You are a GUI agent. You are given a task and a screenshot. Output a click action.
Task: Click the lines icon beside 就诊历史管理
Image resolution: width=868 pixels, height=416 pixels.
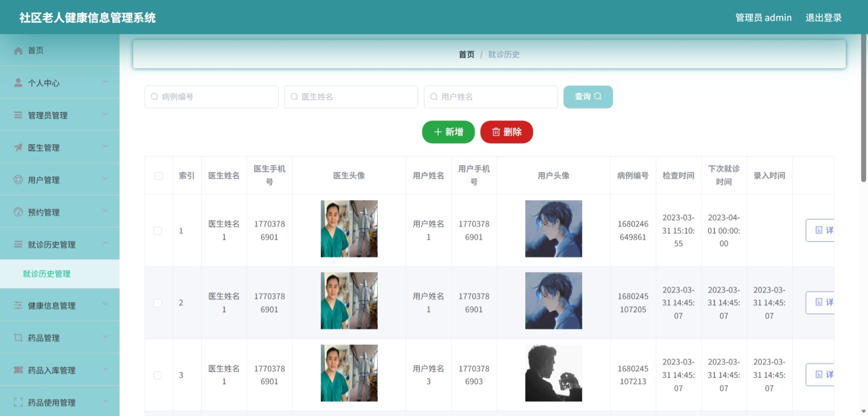(x=18, y=244)
